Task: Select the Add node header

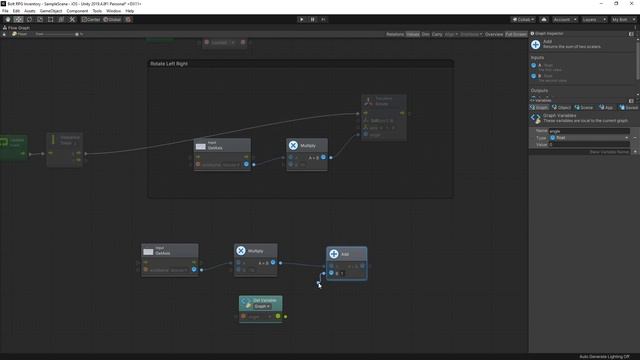Action: click(347, 254)
